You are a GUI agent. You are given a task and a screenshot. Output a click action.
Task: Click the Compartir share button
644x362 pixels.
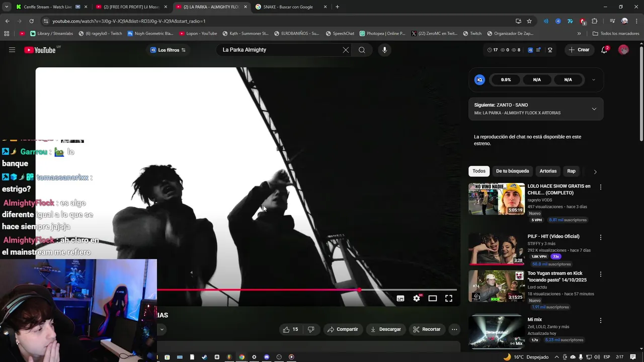point(343,329)
